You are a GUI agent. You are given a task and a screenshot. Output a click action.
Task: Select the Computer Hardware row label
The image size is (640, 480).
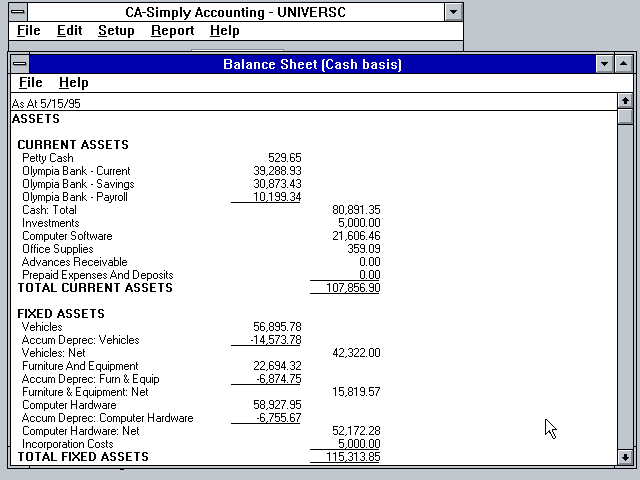(69, 405)
